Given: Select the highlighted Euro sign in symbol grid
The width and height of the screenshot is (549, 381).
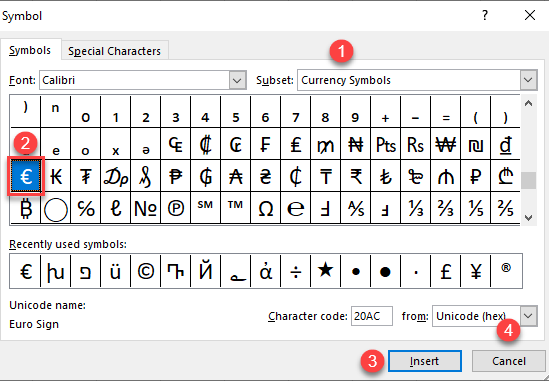Looking at the screenshot, I should [26, 176].
